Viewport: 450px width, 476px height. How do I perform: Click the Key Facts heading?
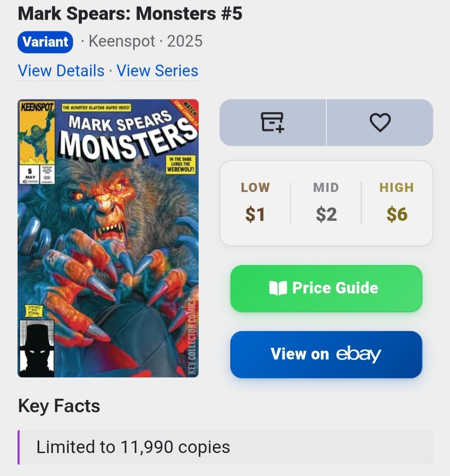[59, 406]
